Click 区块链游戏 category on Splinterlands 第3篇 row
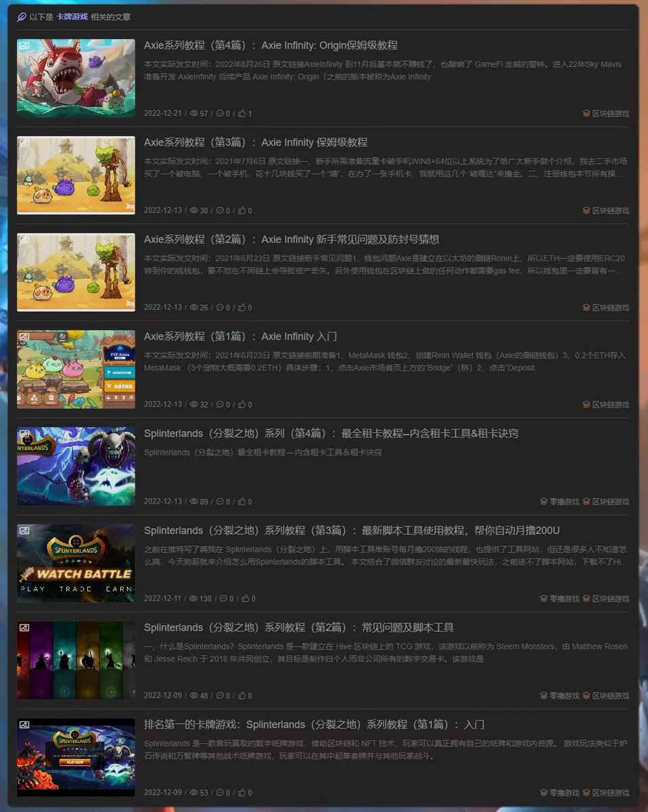 (606, 598)
